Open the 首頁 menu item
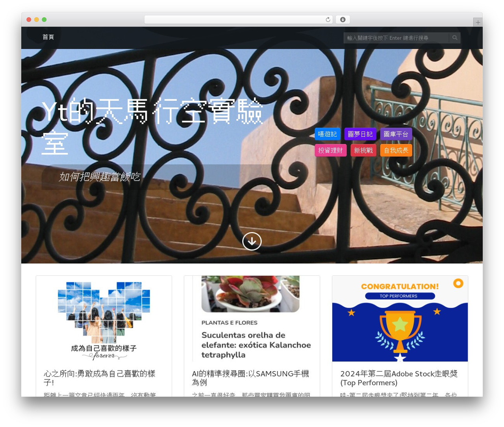 [48, 37]
